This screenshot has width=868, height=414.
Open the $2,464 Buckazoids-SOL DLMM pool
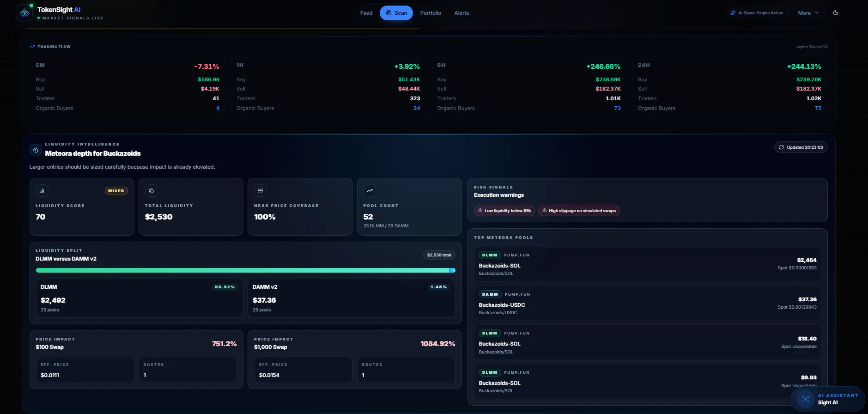tap(647, 264)
